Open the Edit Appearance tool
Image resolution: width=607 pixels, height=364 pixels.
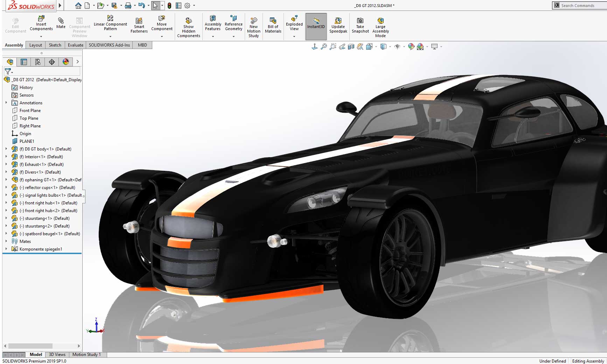point(411,47)
